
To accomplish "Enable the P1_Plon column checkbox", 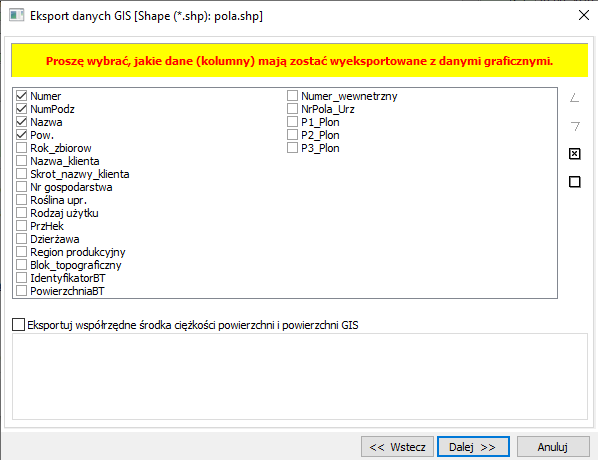I will click(292, 122).
